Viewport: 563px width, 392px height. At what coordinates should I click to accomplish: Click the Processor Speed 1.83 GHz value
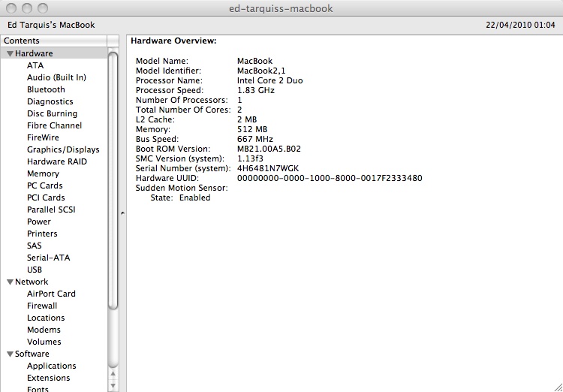[256, 90]
